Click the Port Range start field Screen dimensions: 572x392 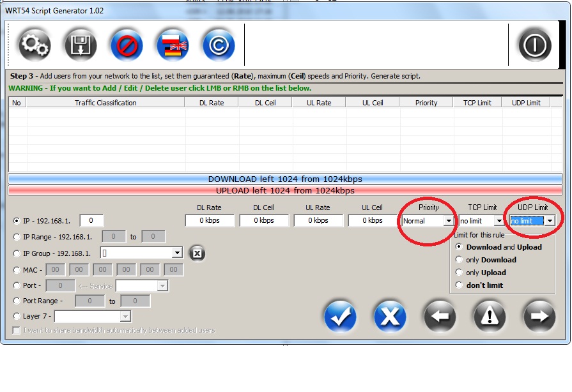point(89,301)
